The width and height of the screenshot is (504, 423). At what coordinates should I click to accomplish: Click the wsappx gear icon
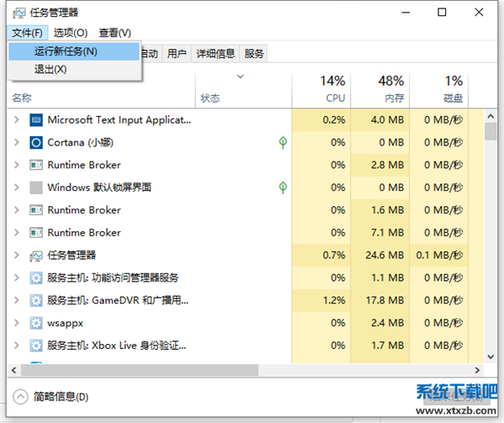tap(36, 323)
